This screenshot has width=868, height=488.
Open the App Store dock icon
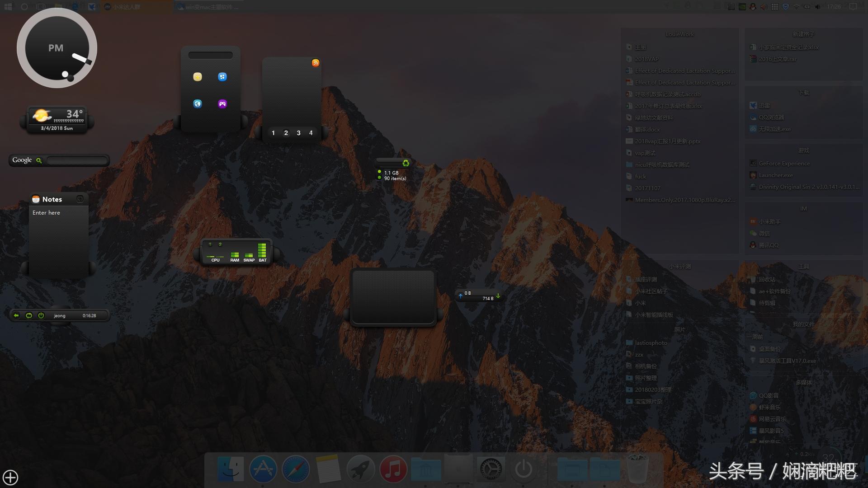pyautogui.click(x=263, y=469)
